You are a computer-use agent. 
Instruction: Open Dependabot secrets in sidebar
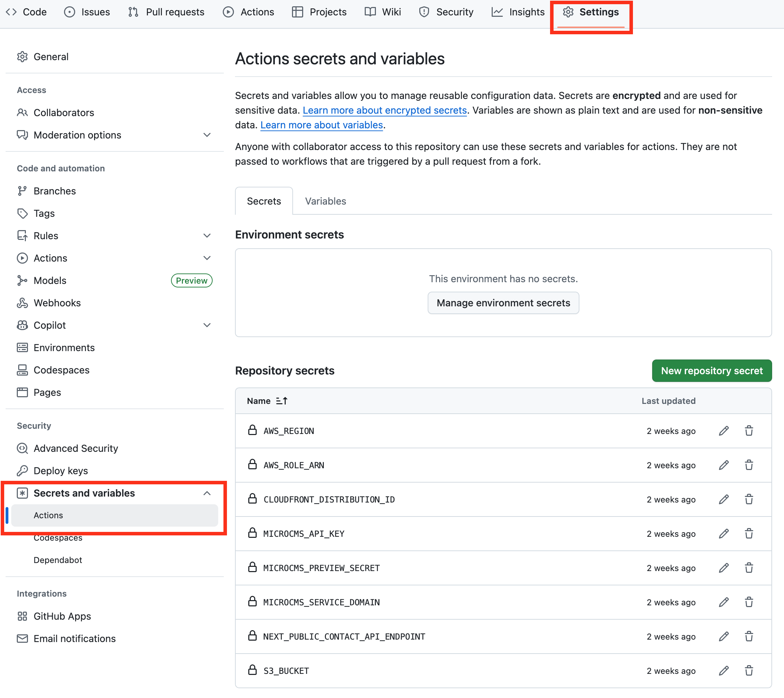58,560
